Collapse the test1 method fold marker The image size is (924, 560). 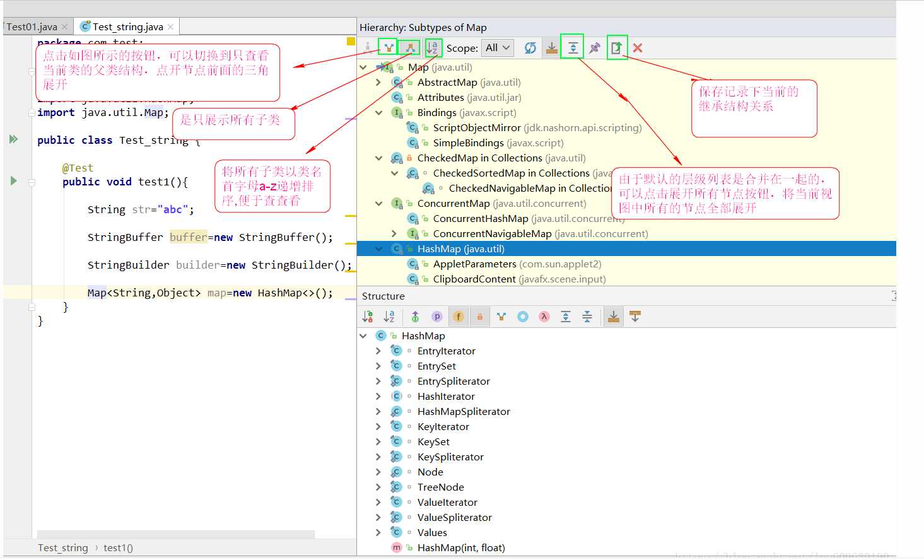pos(32,183)
